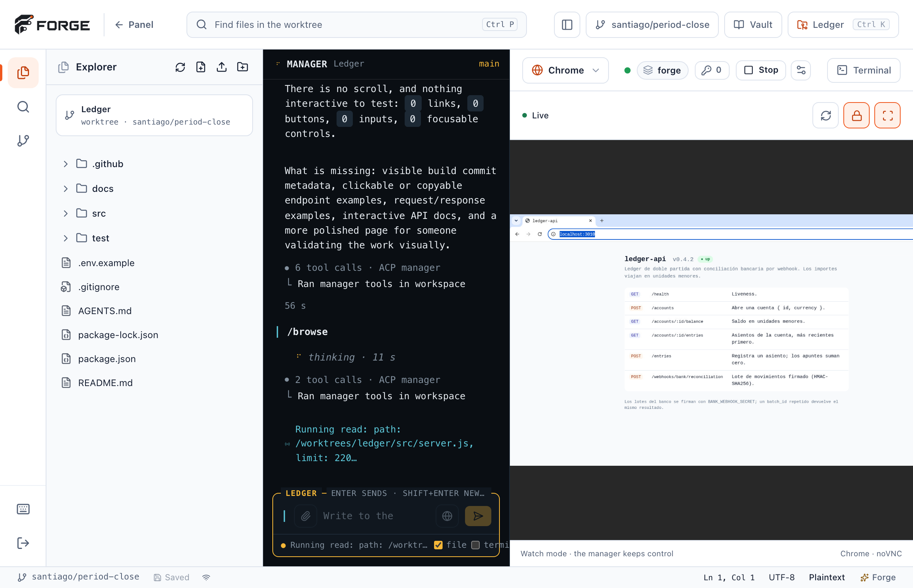The image size is (913, 588).
Task: Reload the live browser preview
Action: pos(826,115)
